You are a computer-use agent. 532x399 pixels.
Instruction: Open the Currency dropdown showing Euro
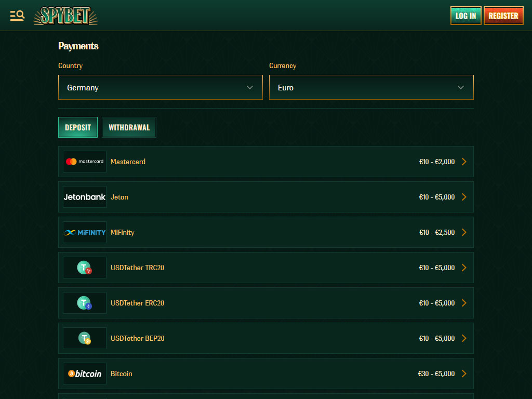coord(371,87)
